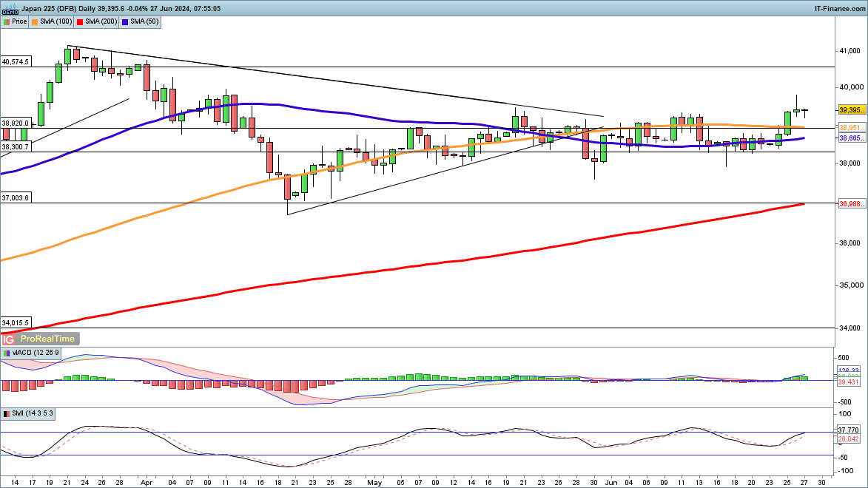The height and width of the screenshot is (488, 868).
Task: Click the 37,003.6 support level label
Action: 16,198
